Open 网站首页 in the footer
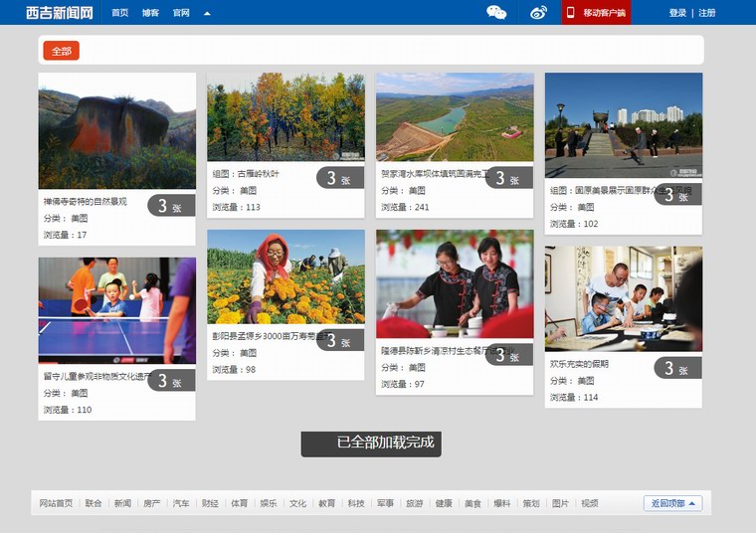The height and width of the screenshot is (533, 756). coord(56,503)
